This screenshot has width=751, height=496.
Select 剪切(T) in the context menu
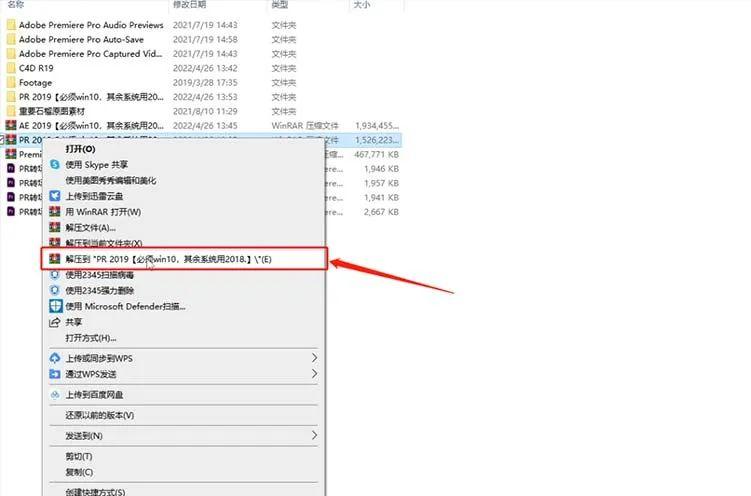tap(79, 456)
